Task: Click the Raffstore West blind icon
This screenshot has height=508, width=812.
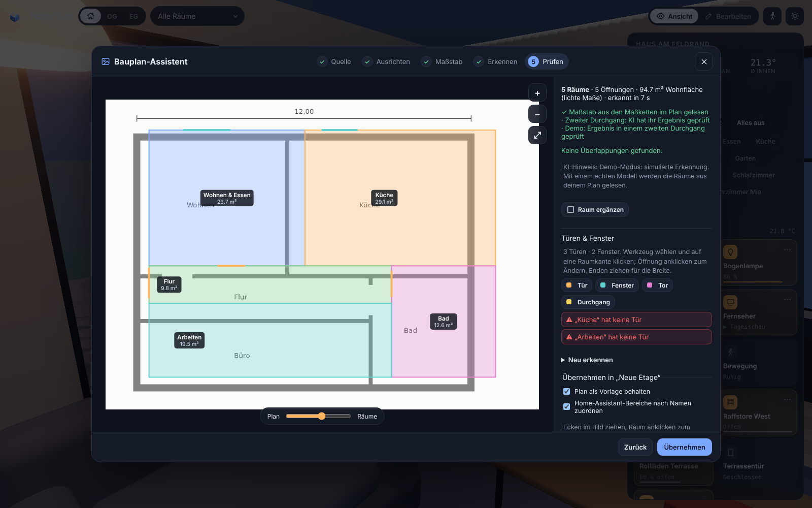Action: 730,402
